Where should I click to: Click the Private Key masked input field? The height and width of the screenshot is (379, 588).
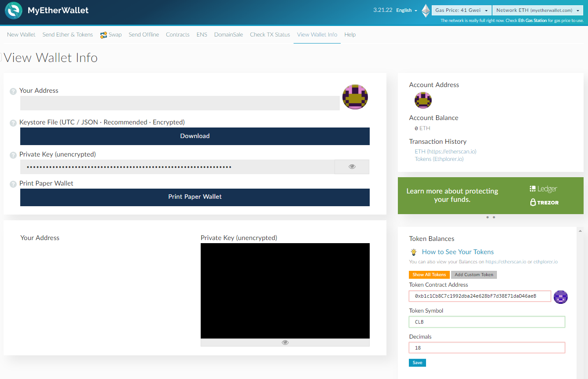[177, 167]
